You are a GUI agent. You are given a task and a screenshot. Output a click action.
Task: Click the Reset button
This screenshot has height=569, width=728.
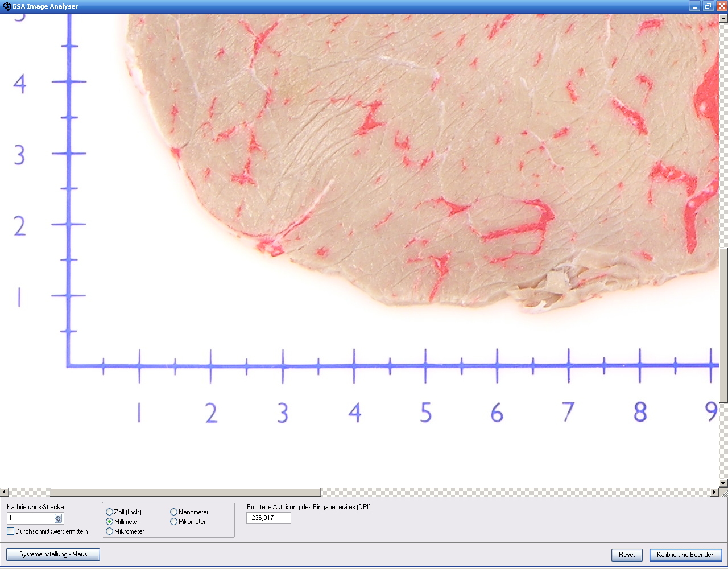click(x=627, y=555)
